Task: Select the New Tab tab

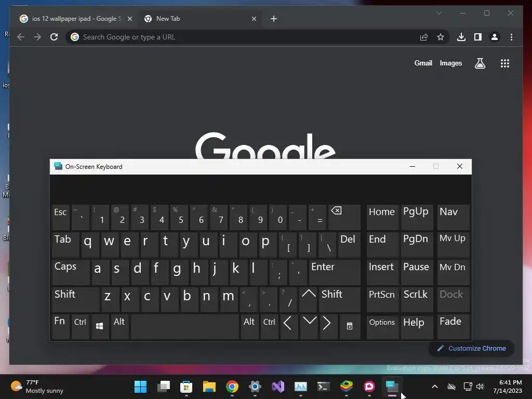Action: 198,19
